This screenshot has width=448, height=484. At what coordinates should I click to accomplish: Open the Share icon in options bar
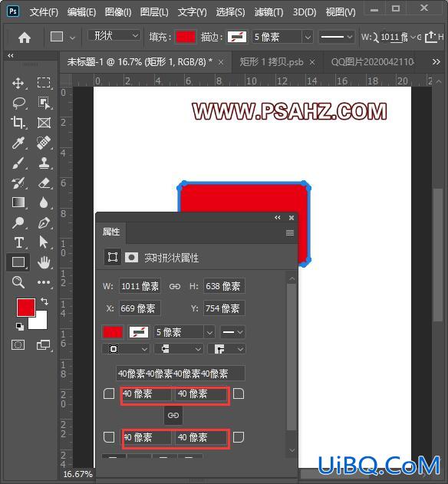430,38
